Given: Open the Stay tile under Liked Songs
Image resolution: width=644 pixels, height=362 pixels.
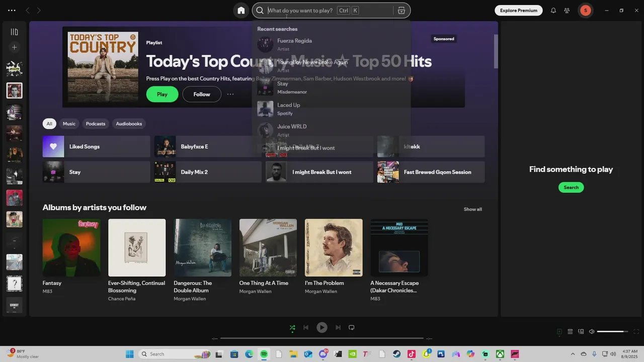Looking at the screenshot, I should point(97,172).
